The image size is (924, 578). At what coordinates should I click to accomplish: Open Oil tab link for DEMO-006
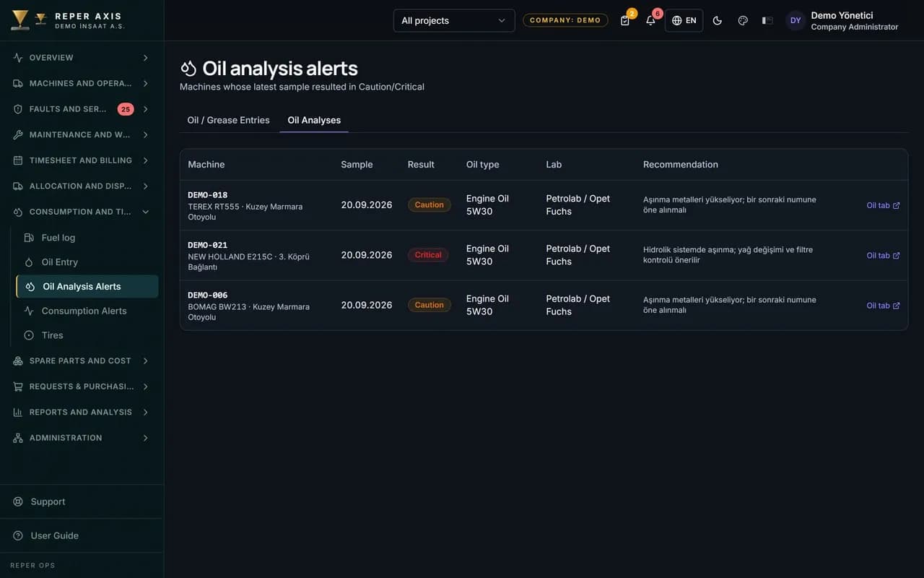click(883, 306)
